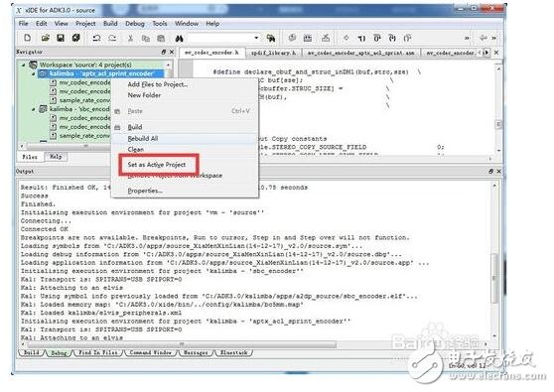This screenshot has height=392, width=554.
Task: Open the search text dropdown arrow
Action: coord(256,38)
